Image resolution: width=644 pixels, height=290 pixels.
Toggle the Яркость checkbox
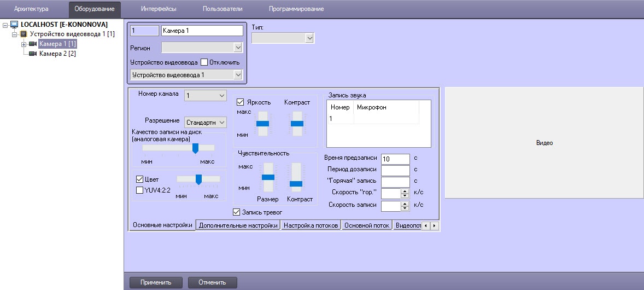240,102
